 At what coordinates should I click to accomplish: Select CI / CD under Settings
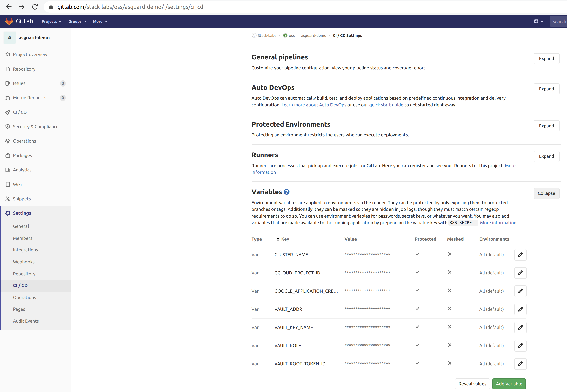(20, 285)
